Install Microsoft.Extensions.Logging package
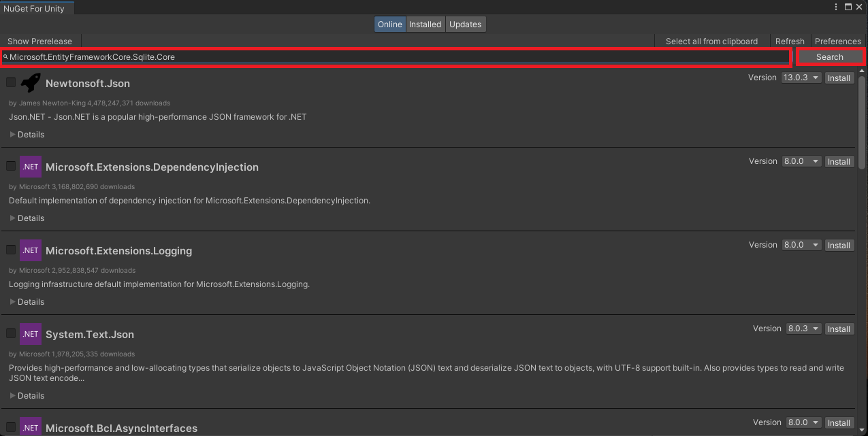This screenshot has height=436, width=868. pyautogui.click(x=839, y=246)
